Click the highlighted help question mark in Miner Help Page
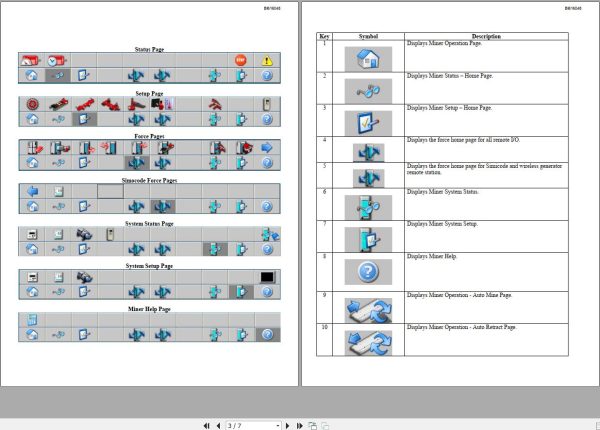This screenshot has height=430, width=600. (x=267, y=334)
